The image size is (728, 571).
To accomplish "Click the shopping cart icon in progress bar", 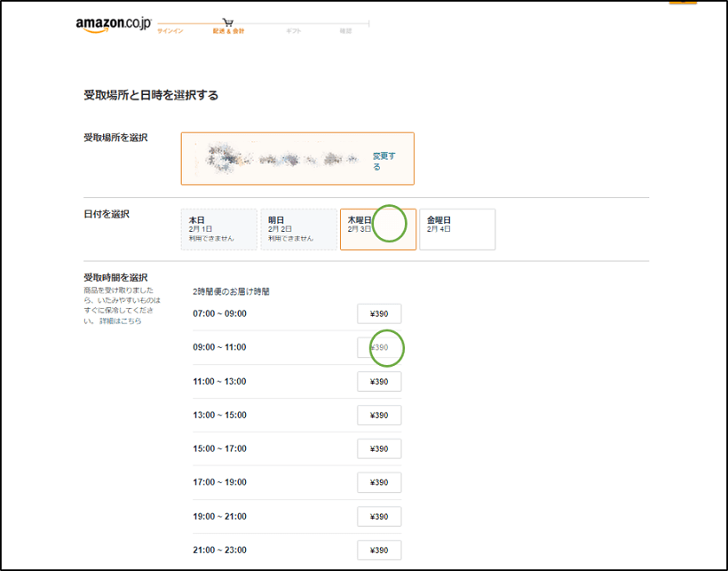I will click(x=228, y=21).
